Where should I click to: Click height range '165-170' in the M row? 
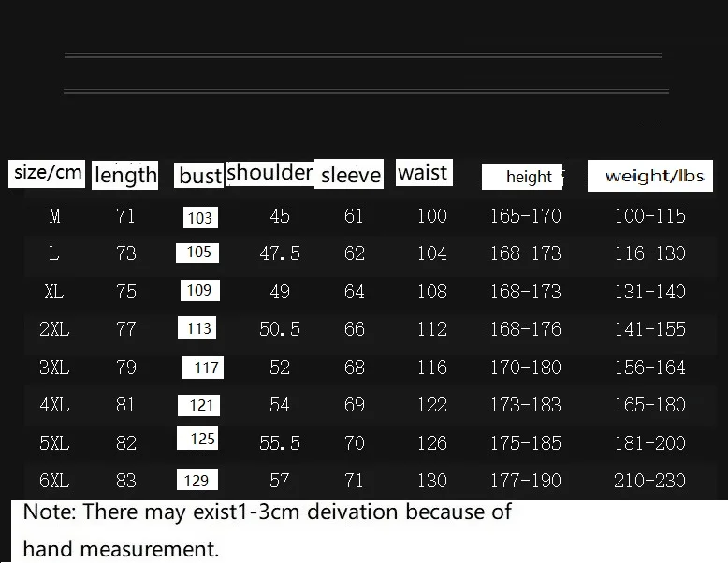(526, 216)
